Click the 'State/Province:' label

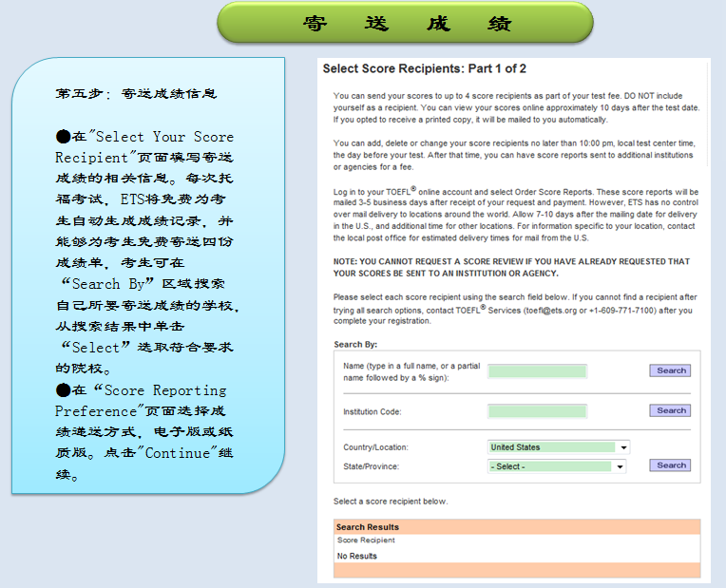coord(371,466)
